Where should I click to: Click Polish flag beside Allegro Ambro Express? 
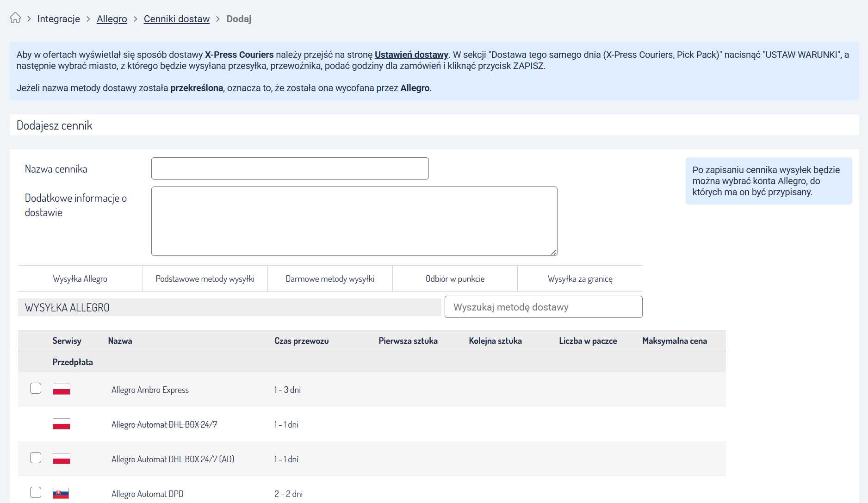(x=62, y=389)
